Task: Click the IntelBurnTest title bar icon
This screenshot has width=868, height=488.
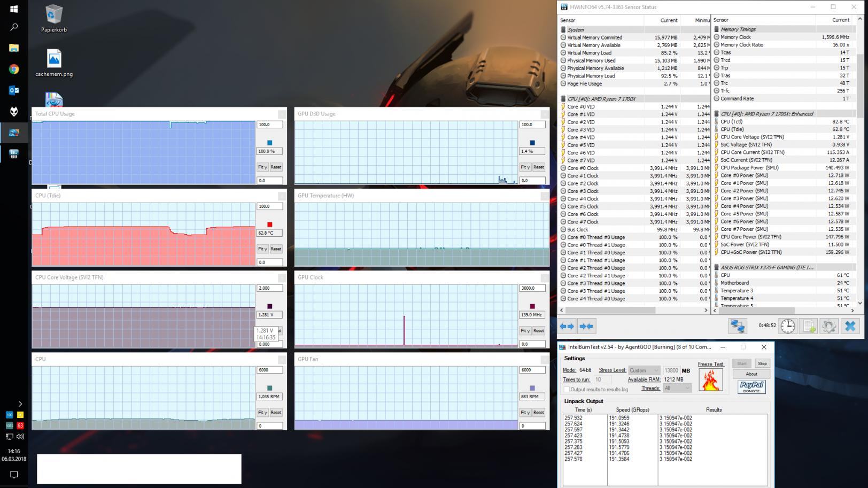Action: point(562,347)
